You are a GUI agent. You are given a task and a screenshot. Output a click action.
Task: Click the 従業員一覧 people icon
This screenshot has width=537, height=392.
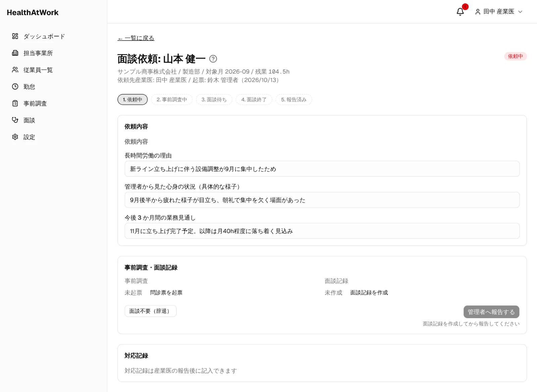click(x=15, y=70)
